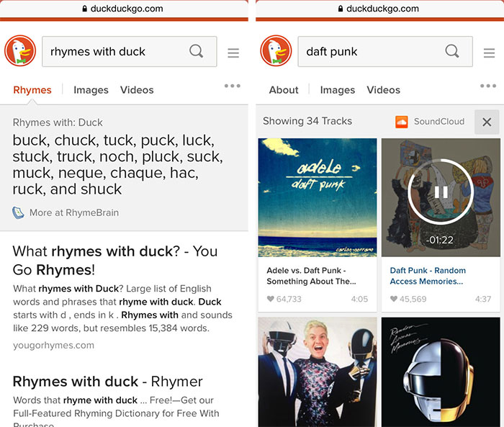Viewport: 504px width, 427px height.
Task: Click heart icon beside 45,569 likes
Action: pos(394,299)
